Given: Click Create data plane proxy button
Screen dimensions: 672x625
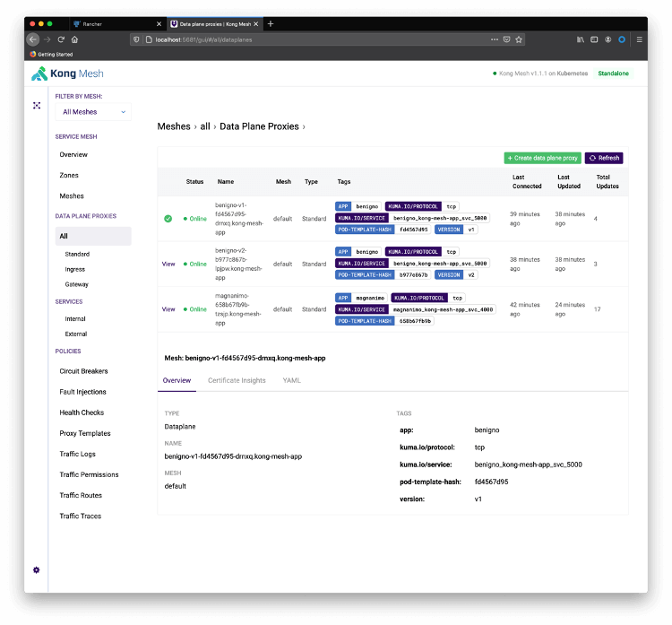Looking at the screenshot, I should coord(541,158).
